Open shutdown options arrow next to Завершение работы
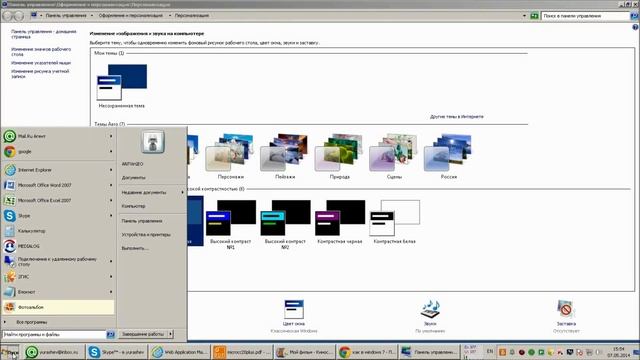The height and width of the screenshot is (360, 640). pos(171,334)
